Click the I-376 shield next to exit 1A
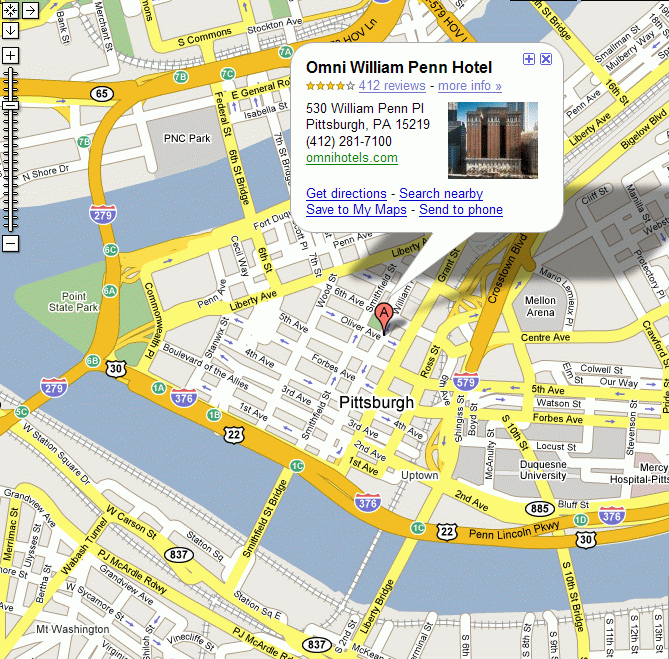The width and height of the screenshot is (669, 659). (184, 398)
